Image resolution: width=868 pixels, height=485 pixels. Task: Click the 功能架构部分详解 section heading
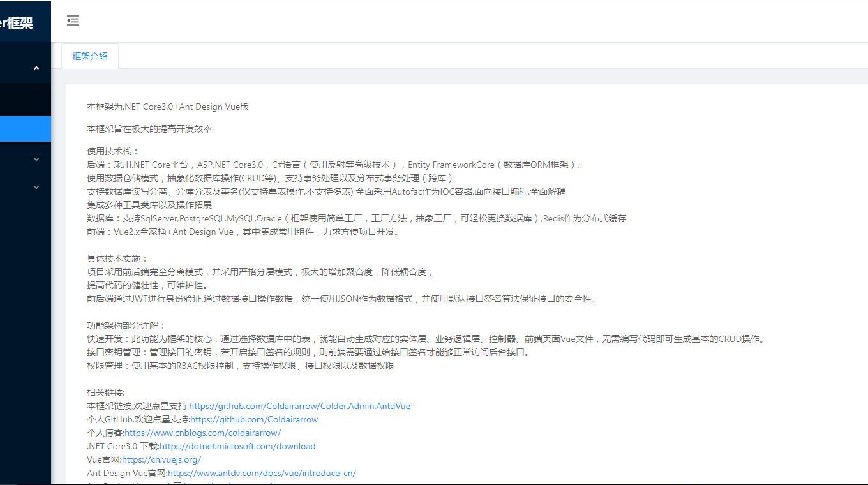tap(126, 325)
